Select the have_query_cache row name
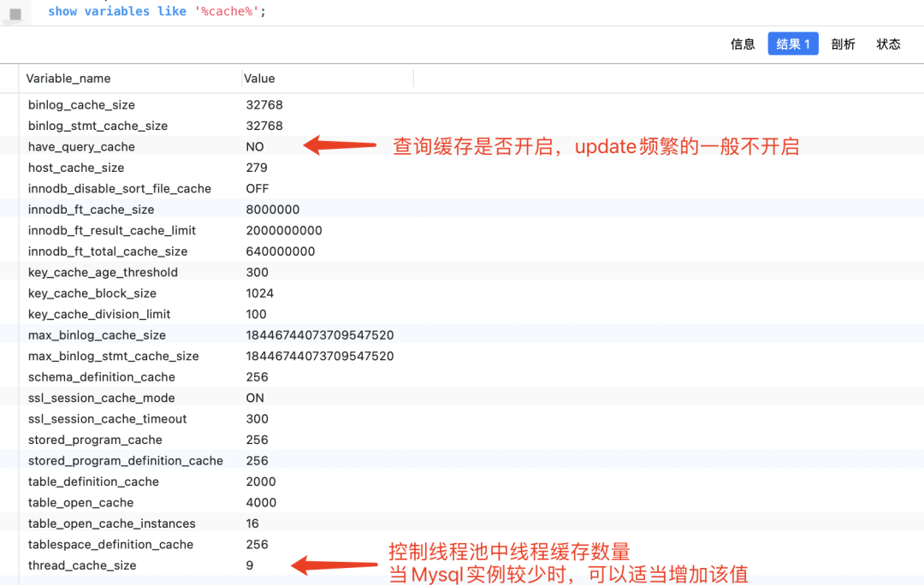This screenshot has width=924, height=585. [x=81, y=147]
